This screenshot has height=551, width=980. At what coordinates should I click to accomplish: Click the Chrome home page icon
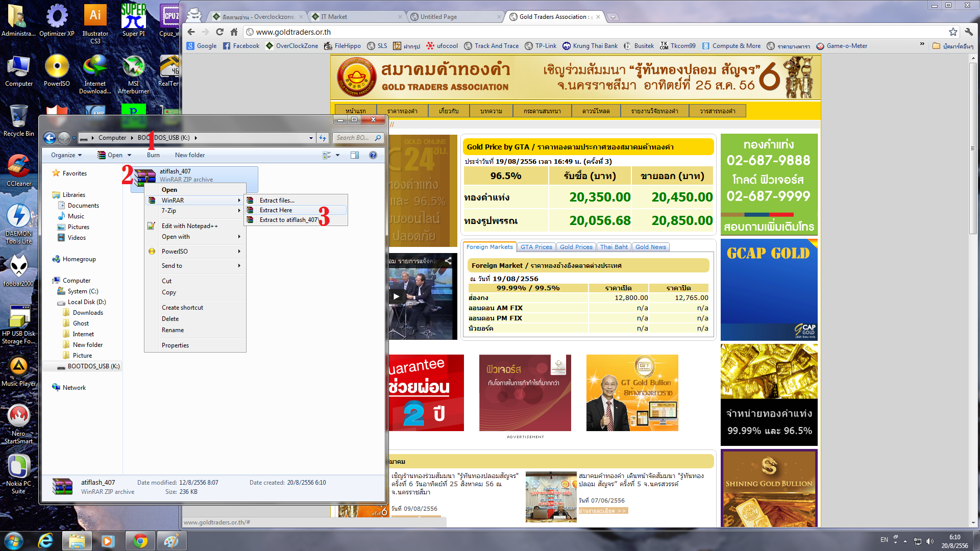coord(234,32)
